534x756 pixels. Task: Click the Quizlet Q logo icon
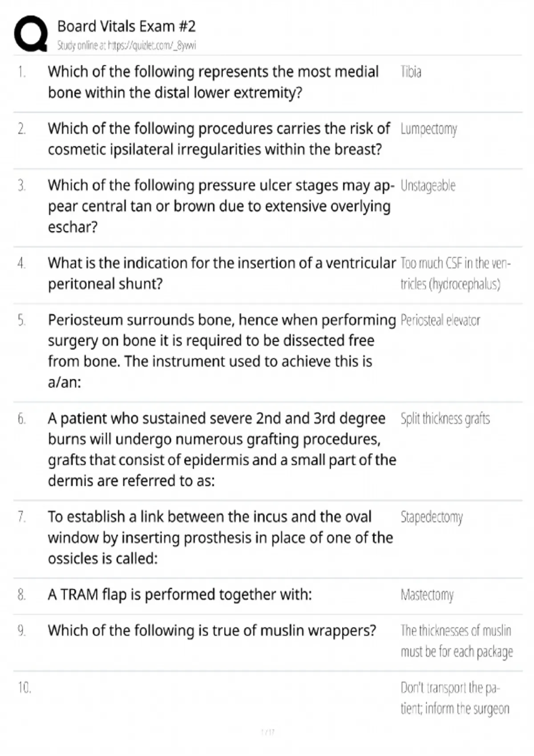[x=30, y=34]
